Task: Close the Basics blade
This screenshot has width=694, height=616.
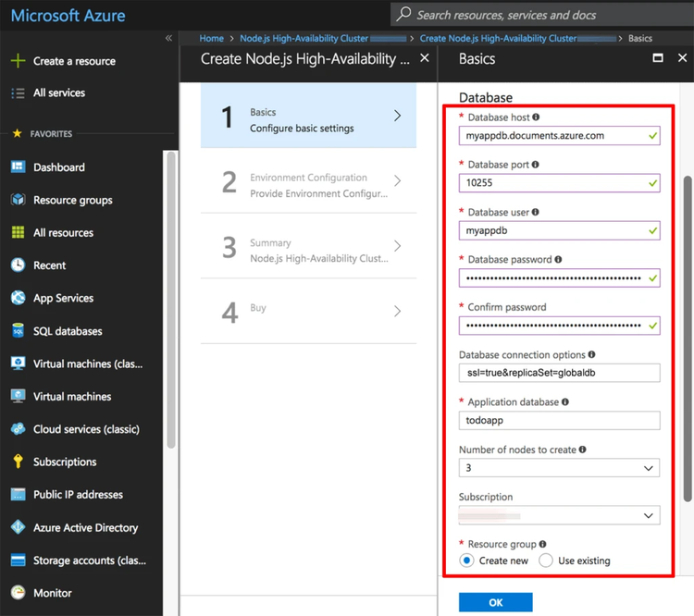Action: click(x=683, y=58)
